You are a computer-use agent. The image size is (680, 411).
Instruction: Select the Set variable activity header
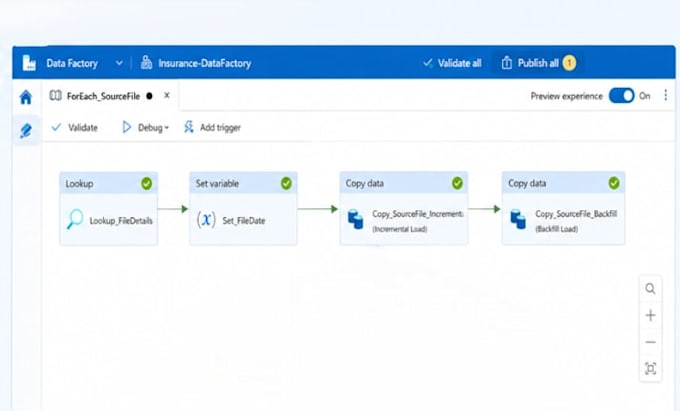pos(243,183)
